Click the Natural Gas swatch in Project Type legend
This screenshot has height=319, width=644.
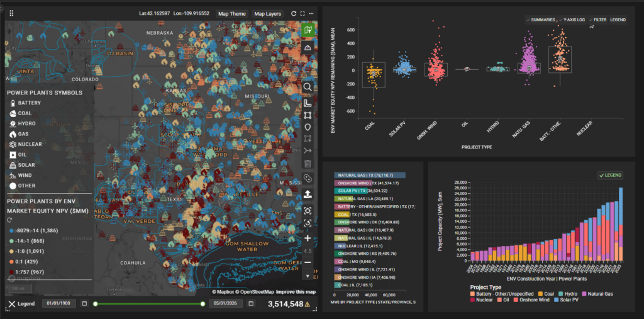tap(584, 294)
